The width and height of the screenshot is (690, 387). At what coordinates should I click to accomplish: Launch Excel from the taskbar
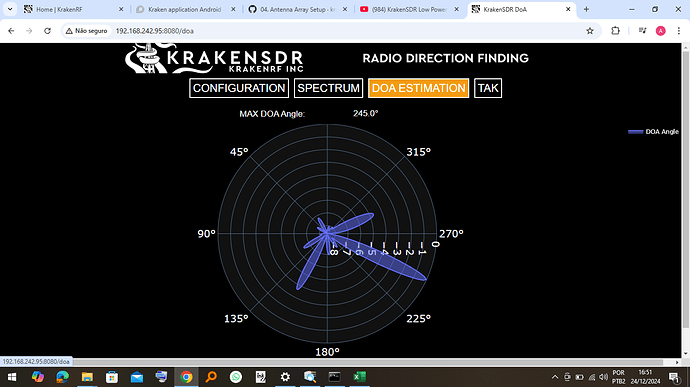point(359,377)
